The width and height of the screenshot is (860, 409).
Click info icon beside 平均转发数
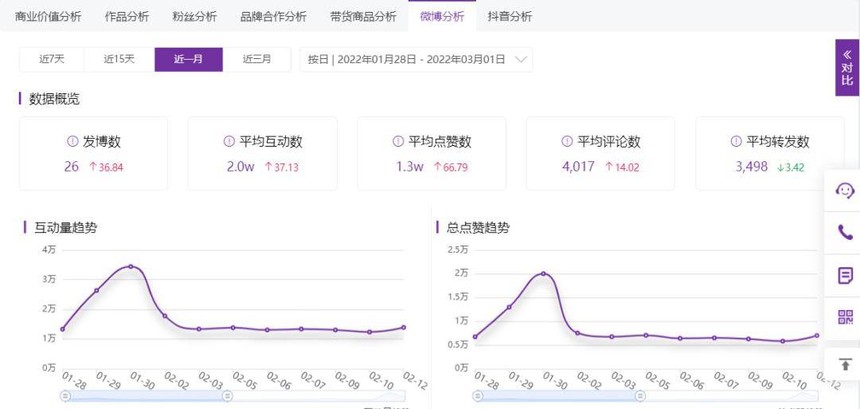[x=736, y=141]
